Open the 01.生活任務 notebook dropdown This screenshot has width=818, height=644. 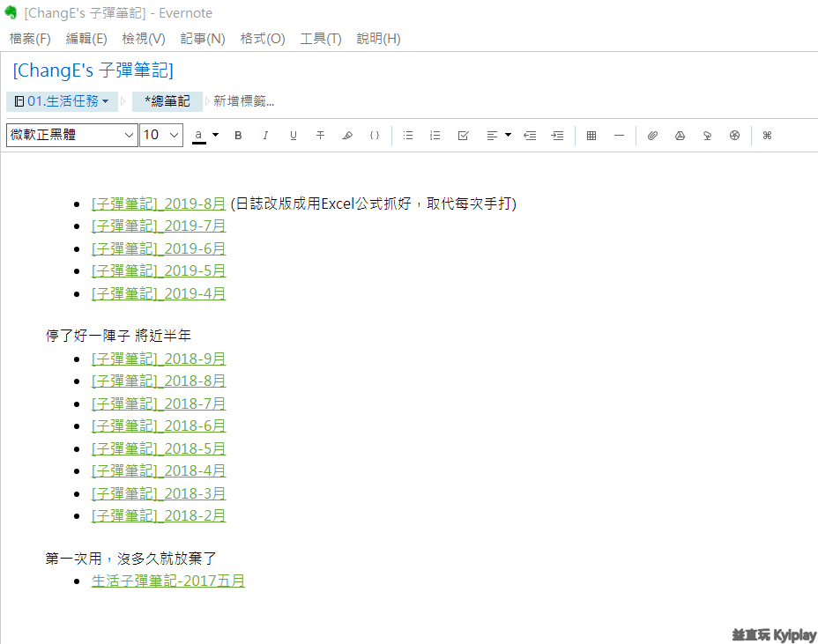[62, 101]
